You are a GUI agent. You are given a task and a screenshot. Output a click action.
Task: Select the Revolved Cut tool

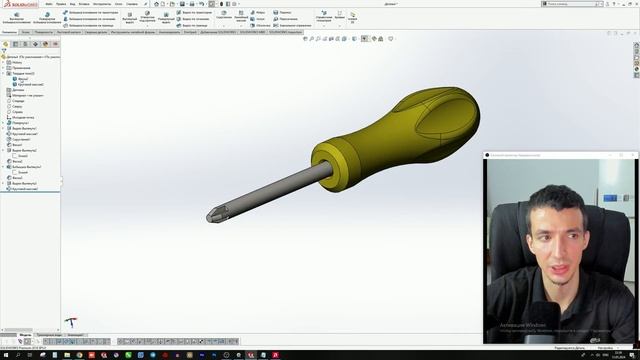pyautogui.click(x=166, y=17)
